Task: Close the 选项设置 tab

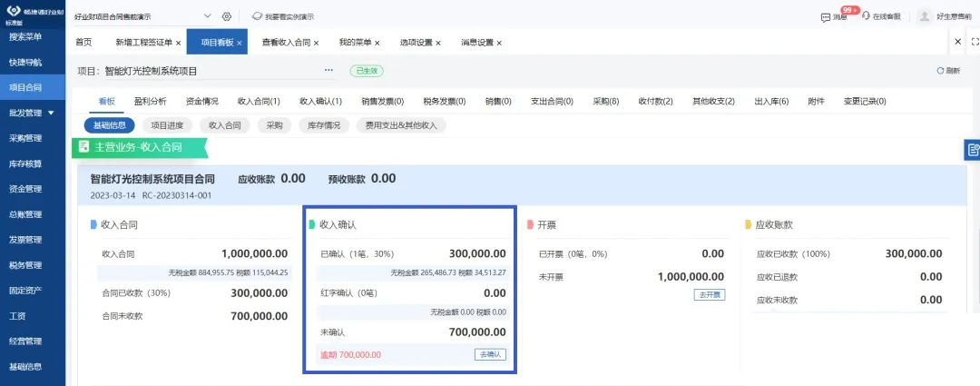Action: [x=438, y=44]
